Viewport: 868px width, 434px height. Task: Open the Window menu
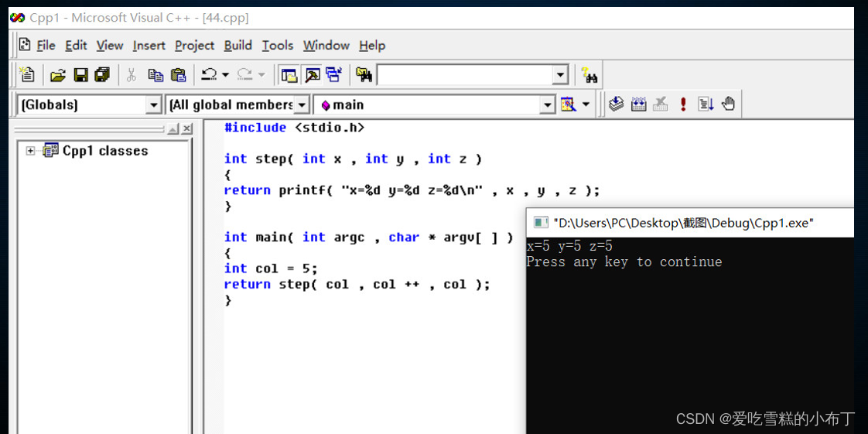pyautogui.click(x=326, y=46)
